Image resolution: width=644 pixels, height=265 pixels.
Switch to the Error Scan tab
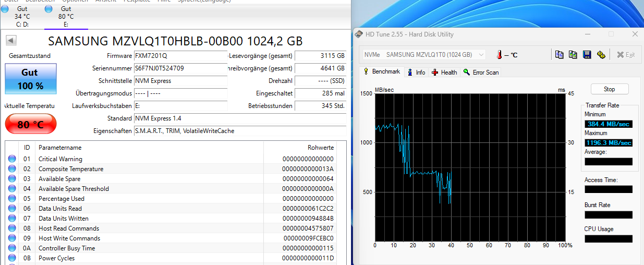(x=481, y=73)
